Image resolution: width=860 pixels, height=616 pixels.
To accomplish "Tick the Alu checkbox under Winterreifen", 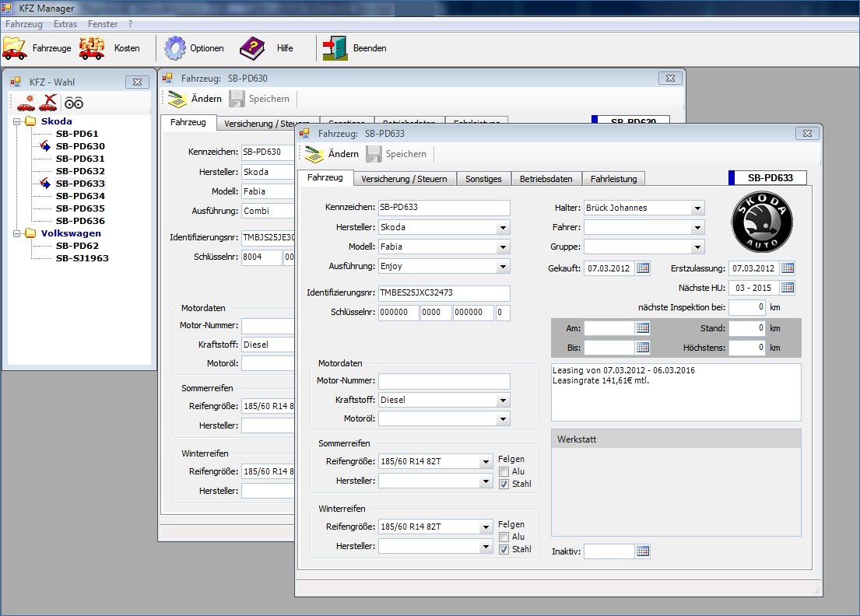I will pos(504,537).
